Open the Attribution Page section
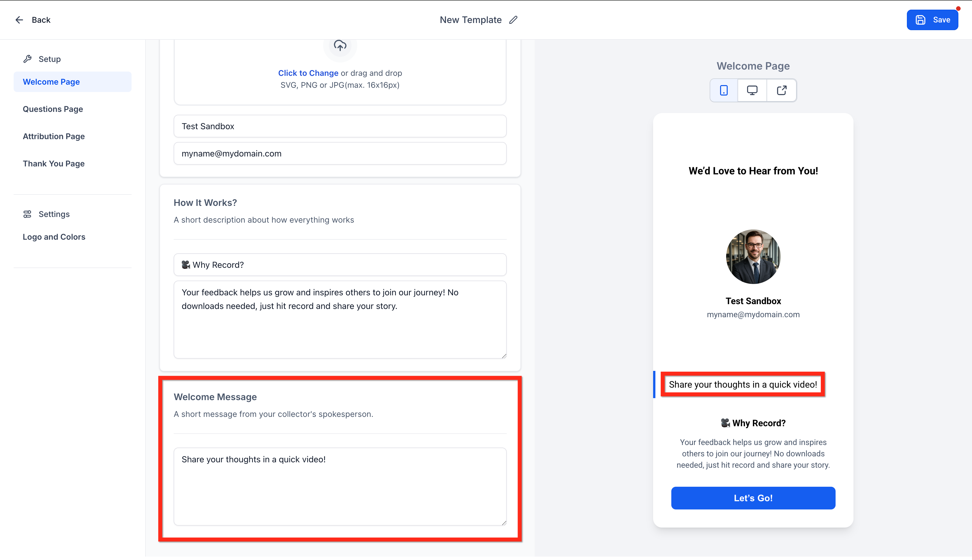Image resolution: width=972 pixels, height=560 pixels. click(x=53, y=137)
